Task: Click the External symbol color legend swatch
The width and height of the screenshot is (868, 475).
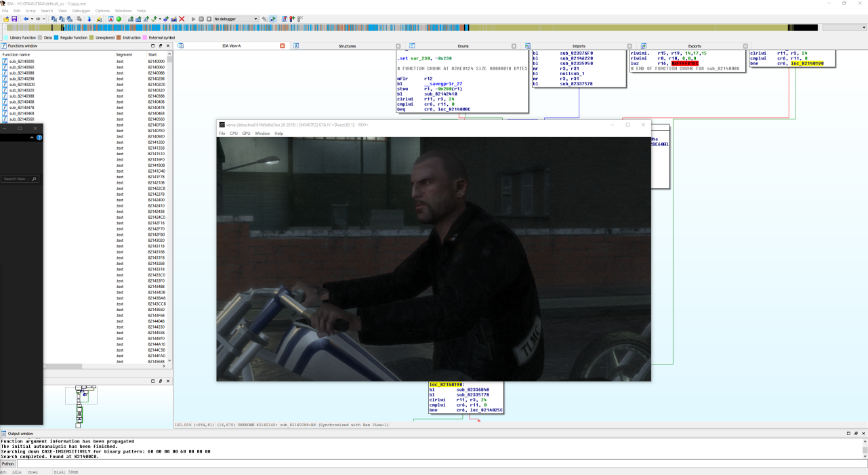Action: pos(145,38)
